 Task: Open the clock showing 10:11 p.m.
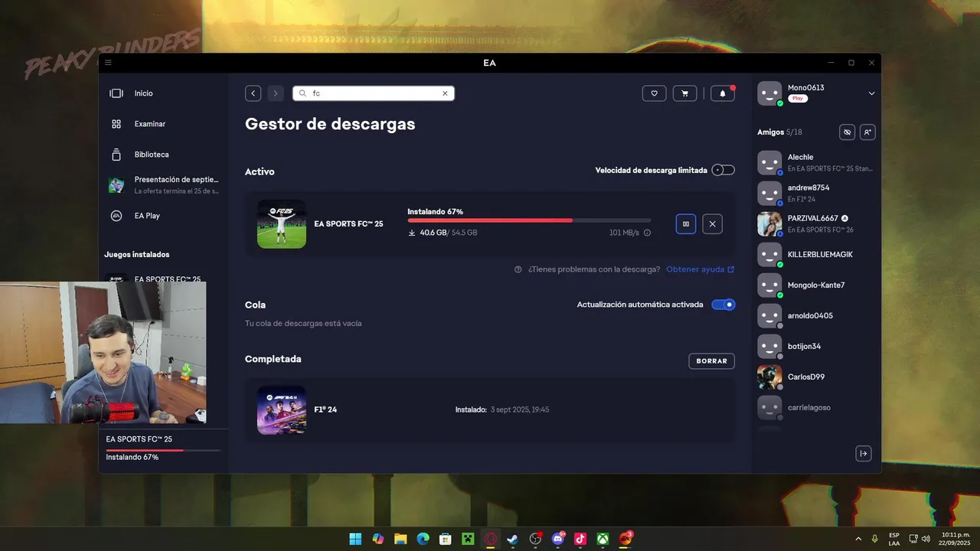click(955, 539)
